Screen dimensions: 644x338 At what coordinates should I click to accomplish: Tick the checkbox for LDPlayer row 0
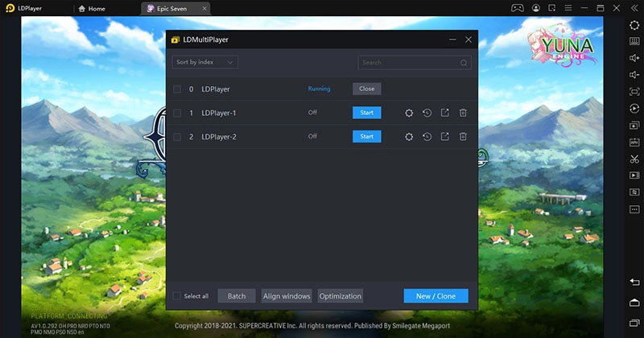pyautogui.click(x=177, y=89)
